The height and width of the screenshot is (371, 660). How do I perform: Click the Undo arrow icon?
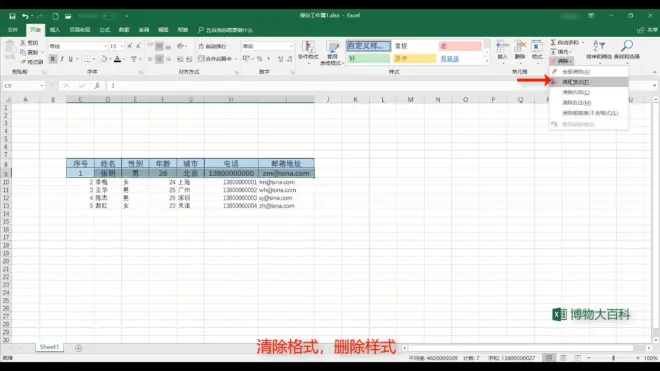(x=25, y=16)
